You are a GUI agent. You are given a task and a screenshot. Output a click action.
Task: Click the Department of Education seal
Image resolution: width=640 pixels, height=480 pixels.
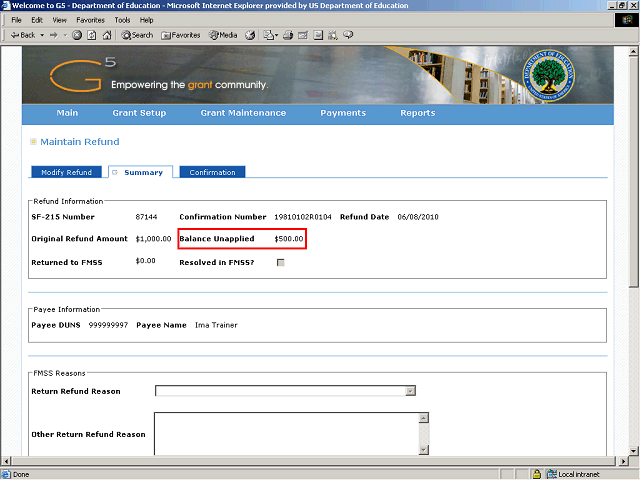[x=548, y=76]
